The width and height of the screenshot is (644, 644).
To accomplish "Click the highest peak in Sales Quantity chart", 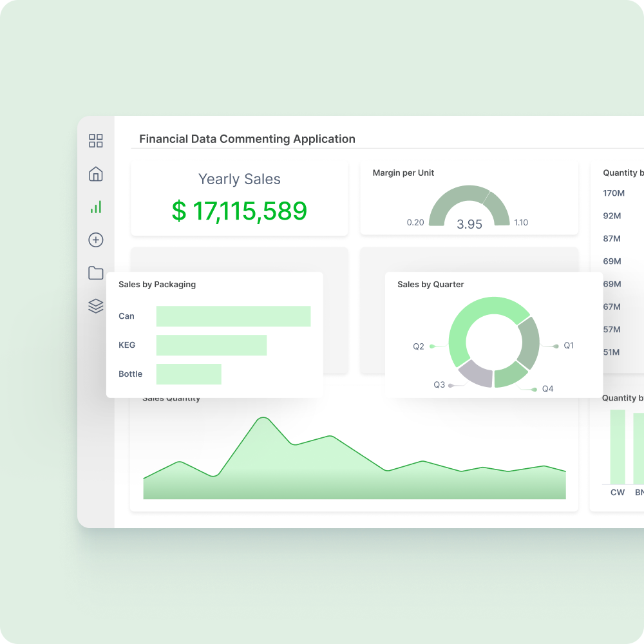I will [262, 419].
